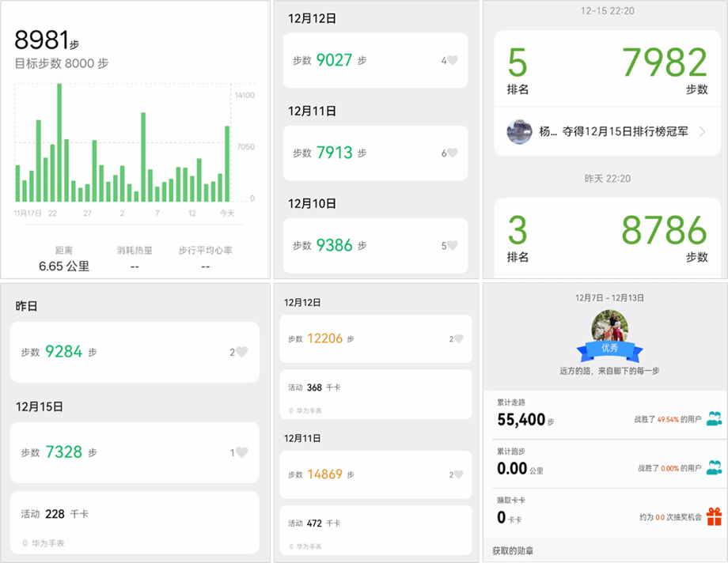
Task: Select the tallest bar in the step chart
Action: [x=59, y=142]
